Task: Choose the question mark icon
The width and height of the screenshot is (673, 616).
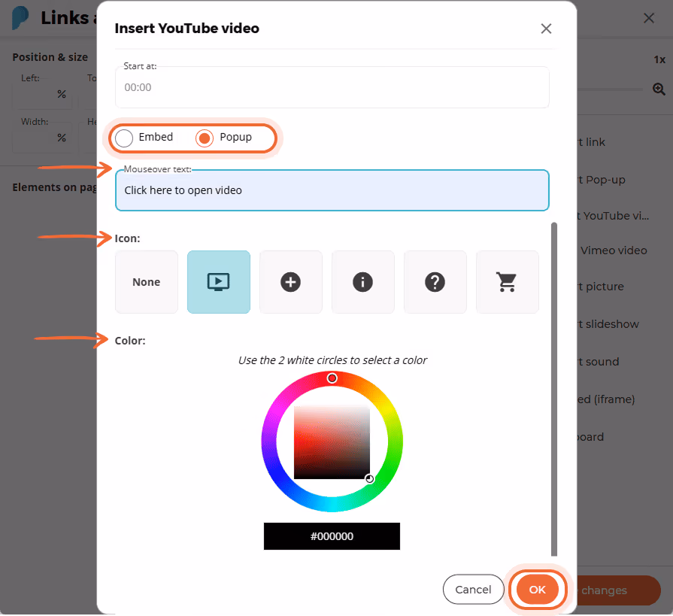Action: click(435, 282)
